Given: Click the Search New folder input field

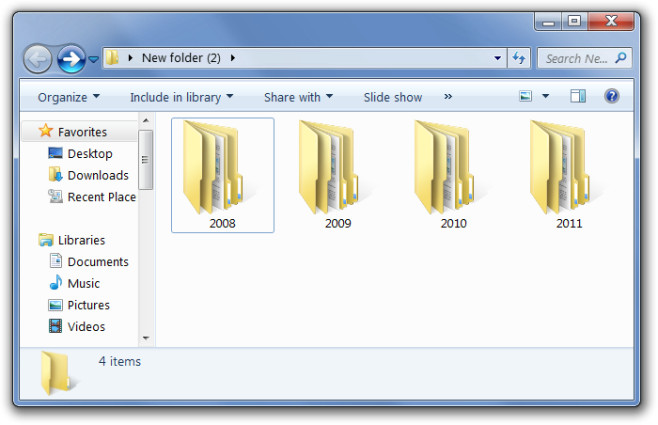Looking at the screenshot, I should click(585, 58).
